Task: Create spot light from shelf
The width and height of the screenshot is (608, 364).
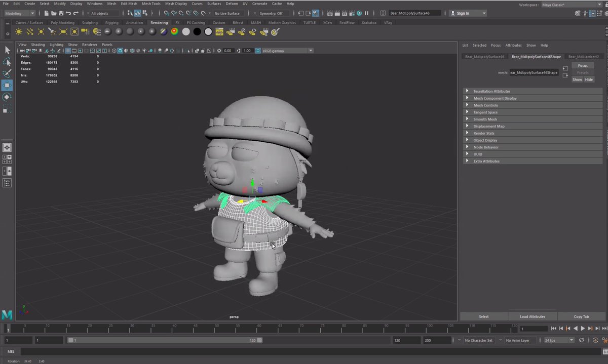Action: click(52, 31)
